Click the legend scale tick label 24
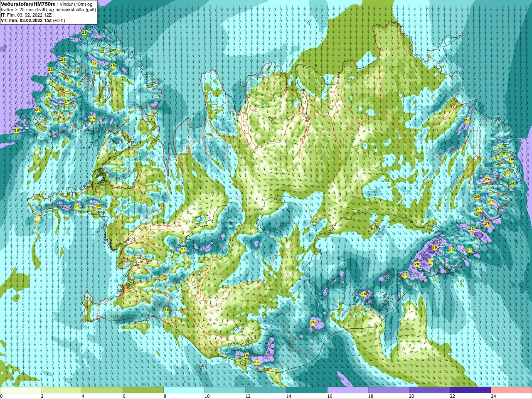532x399 pixels. click(x=493, y=396)
